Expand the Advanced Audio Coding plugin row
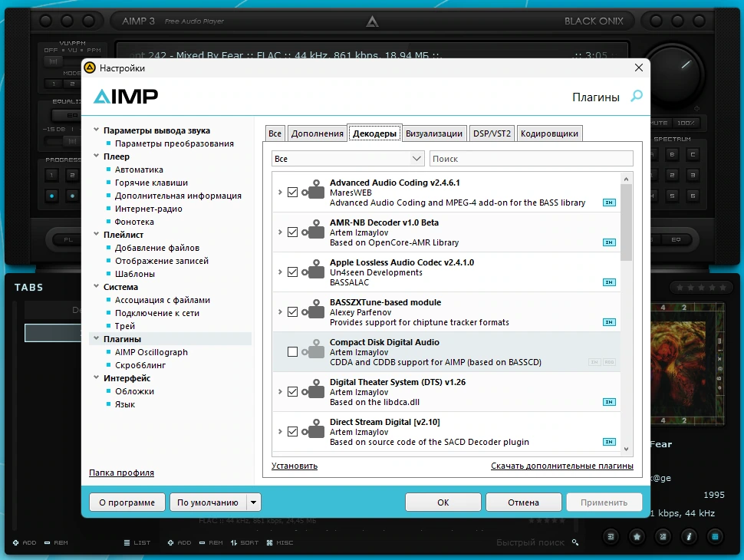 tap(280, 193)
